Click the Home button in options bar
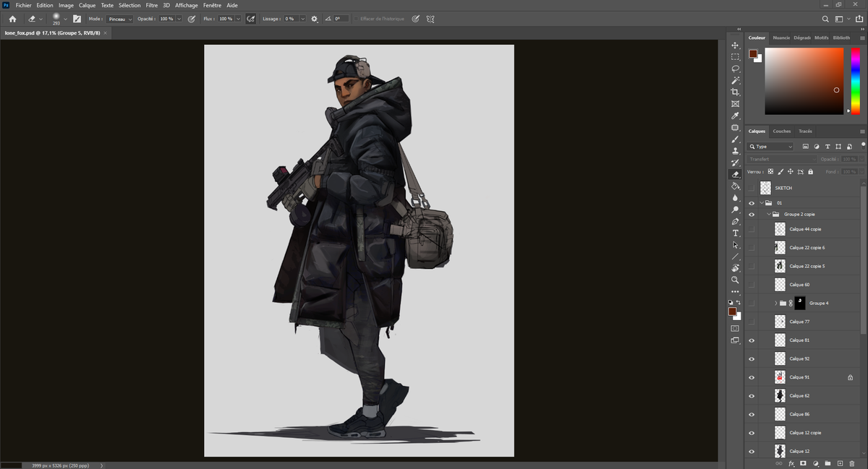The width and height of the screenshot is (868, 469). [12, 19]
